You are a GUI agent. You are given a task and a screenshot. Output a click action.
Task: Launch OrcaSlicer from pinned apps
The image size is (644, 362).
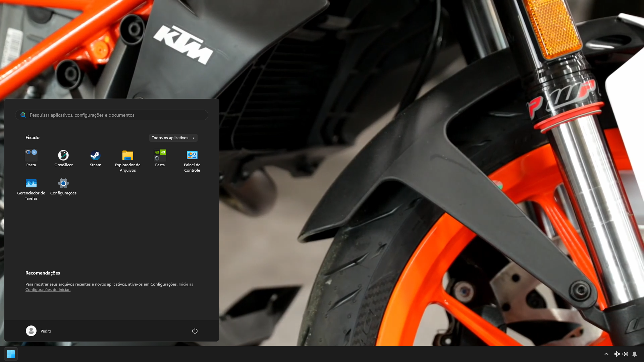pyautogui.click(x=63, y=158)
